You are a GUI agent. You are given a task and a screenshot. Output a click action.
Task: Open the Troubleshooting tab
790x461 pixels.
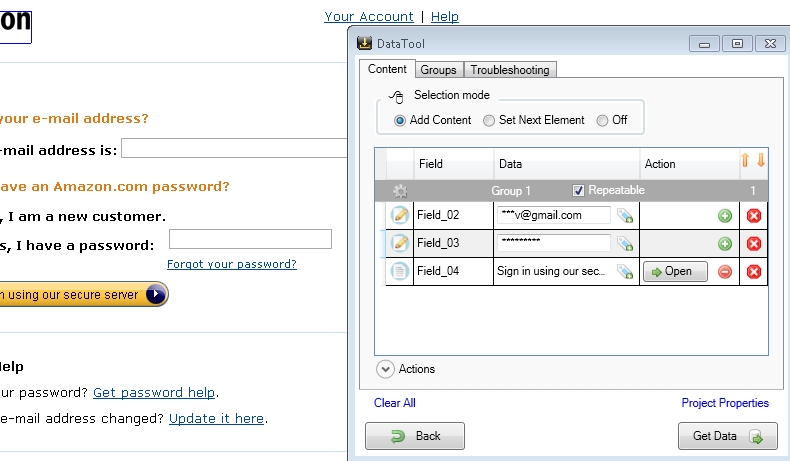pos(509,70)
